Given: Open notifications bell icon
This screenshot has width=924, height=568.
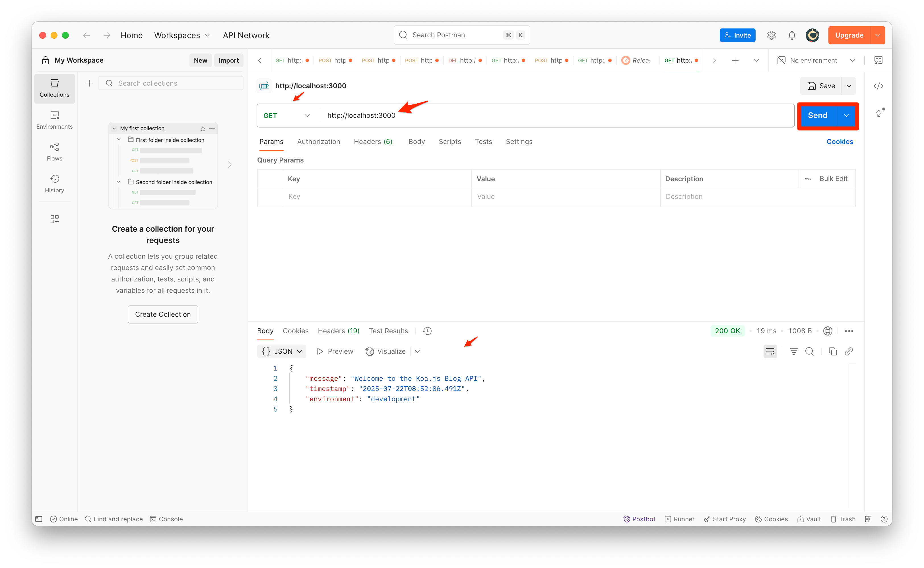Looking at the screenshot, I should pyautogui.click(x=791, y=35).
